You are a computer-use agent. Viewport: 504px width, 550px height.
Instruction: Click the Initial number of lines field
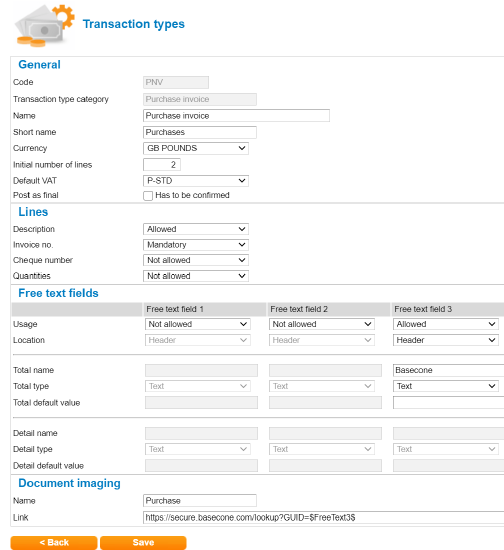[162, 165]
